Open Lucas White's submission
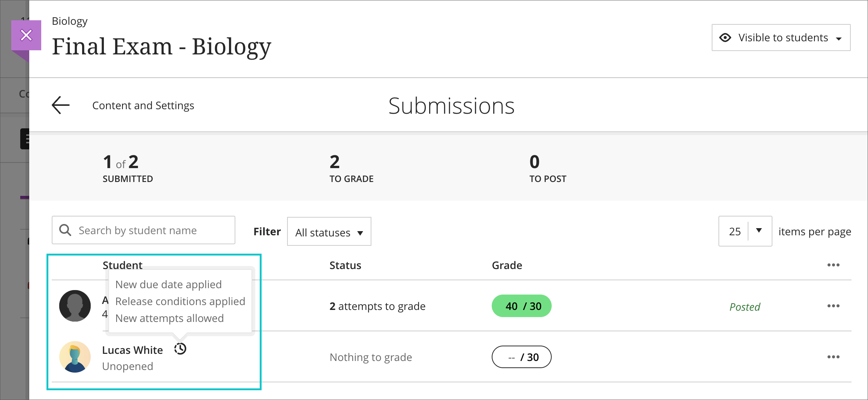868x400 pixels. tap(132, 350)
